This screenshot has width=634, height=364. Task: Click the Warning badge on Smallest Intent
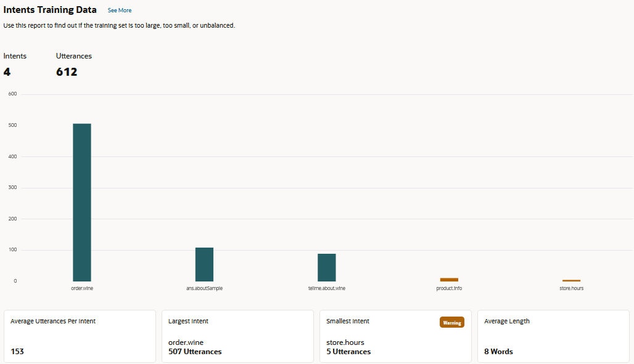[452, 322]
